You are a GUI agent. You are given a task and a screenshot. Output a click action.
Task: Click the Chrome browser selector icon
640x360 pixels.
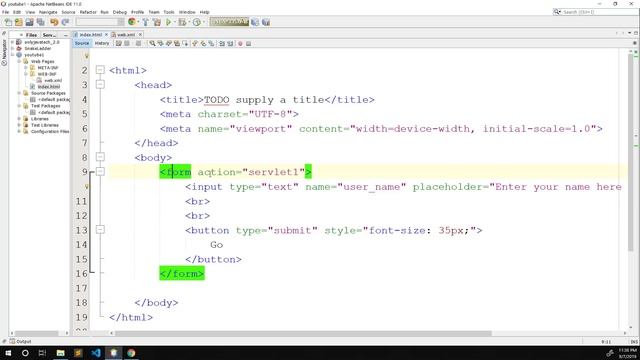[132, 22]
